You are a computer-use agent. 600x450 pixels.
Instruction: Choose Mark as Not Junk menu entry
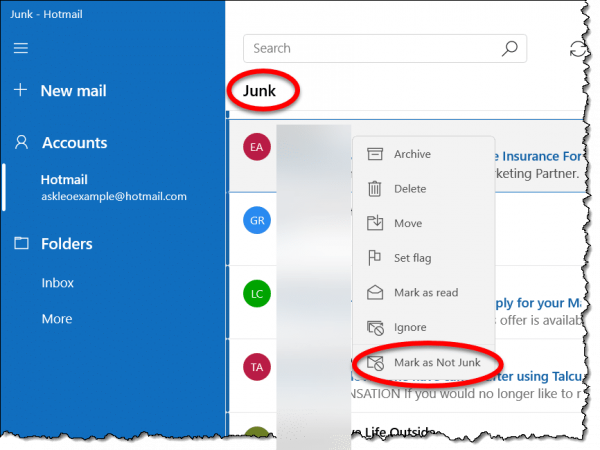(x=423, y=362)
